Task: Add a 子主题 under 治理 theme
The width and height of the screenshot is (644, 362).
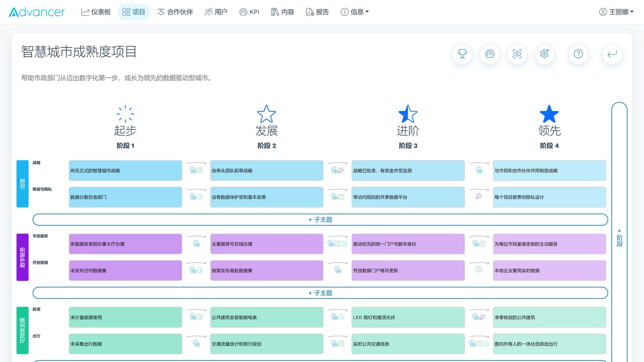Action: click(x=320, y=220)
